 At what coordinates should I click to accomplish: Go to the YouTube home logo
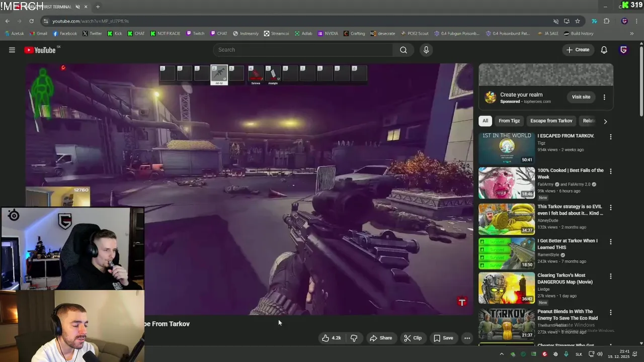(40, 50)
